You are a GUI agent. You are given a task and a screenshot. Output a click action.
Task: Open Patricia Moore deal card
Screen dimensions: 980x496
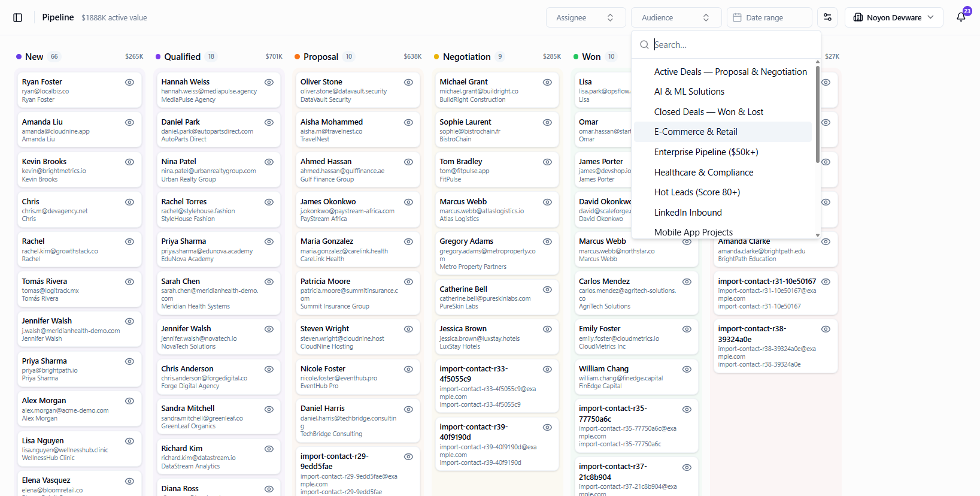[357, 294]
